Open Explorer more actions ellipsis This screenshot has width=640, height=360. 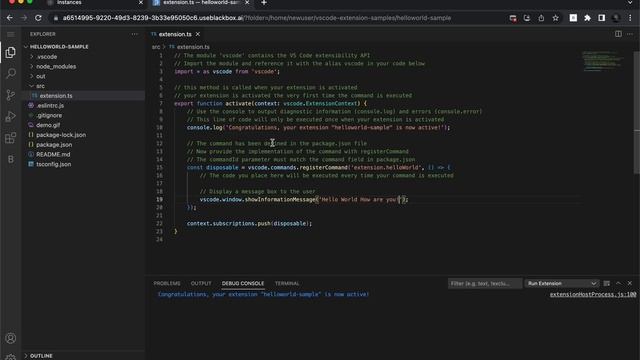pyautogui.click(x=135, y=34)
